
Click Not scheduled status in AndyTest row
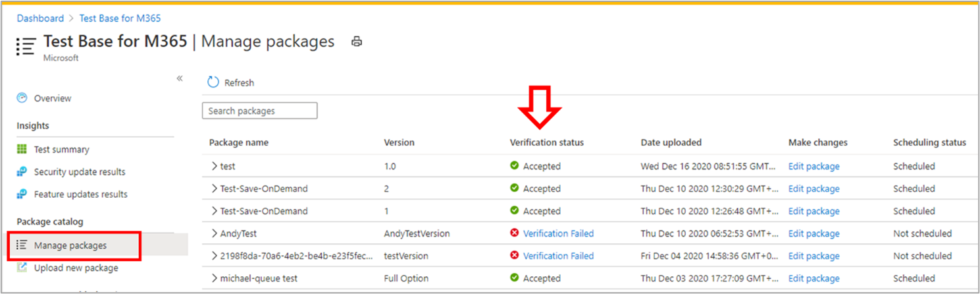pyautogui.click(x=923, y=233)
